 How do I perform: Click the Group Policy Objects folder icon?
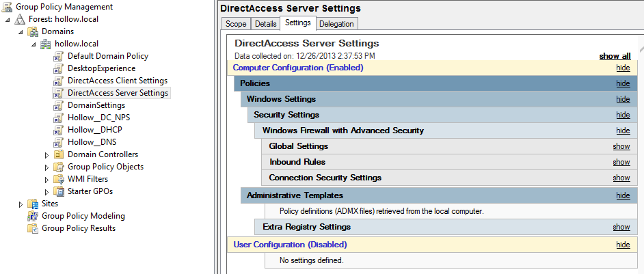point(59,167)
